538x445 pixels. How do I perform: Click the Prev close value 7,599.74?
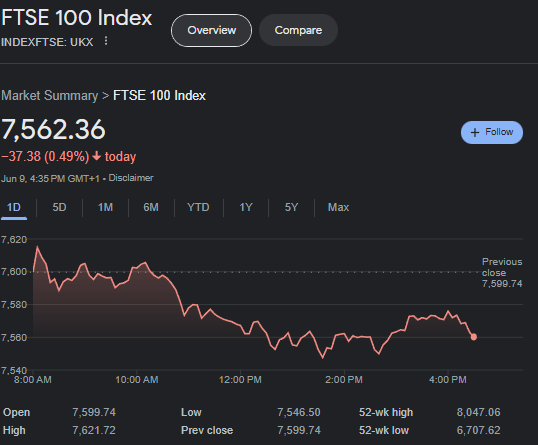click(x=299, y=430)
